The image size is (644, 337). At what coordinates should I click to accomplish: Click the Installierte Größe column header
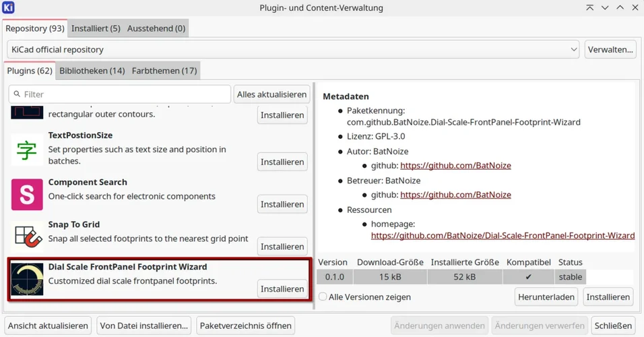pos(465,262)
